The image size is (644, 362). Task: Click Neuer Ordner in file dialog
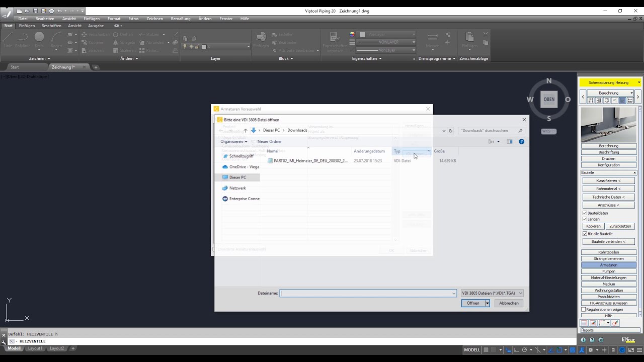(270, 142)
